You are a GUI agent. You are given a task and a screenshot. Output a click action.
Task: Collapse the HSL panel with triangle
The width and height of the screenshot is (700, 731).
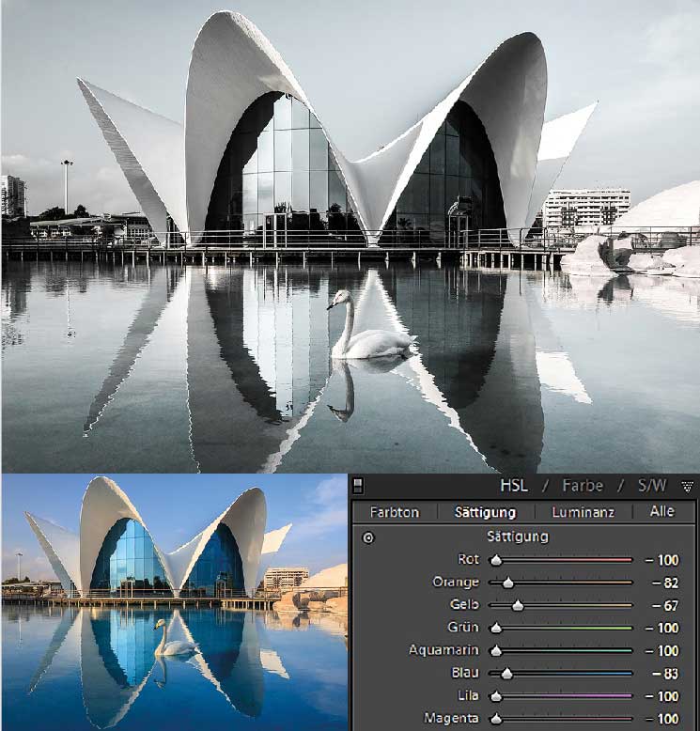[x=687, y=487]
